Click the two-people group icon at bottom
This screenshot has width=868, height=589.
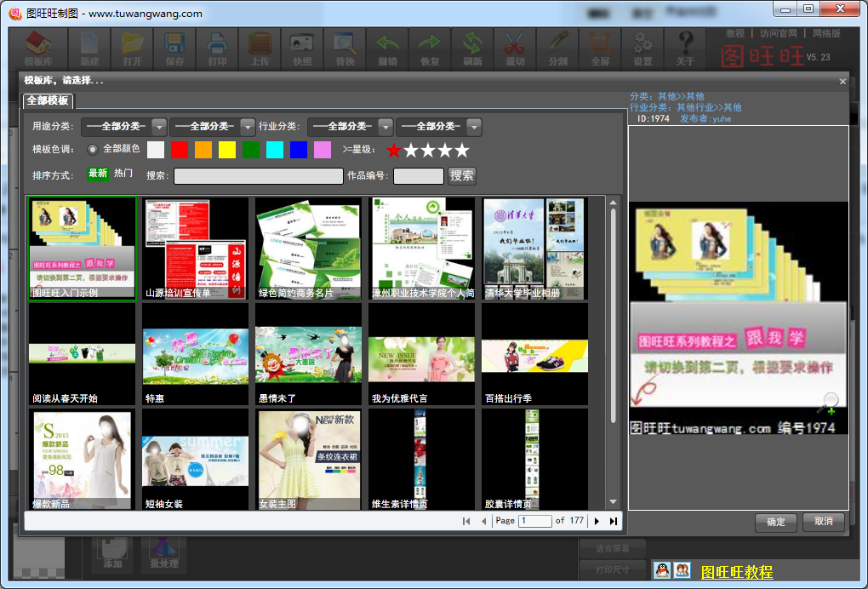pyautogui.click(x=682, y=570)
